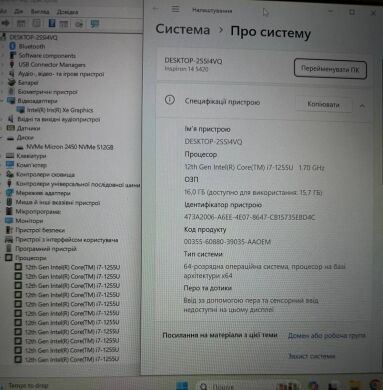
Task: Click the Датчики sensors icon
Action: point(11,128)
